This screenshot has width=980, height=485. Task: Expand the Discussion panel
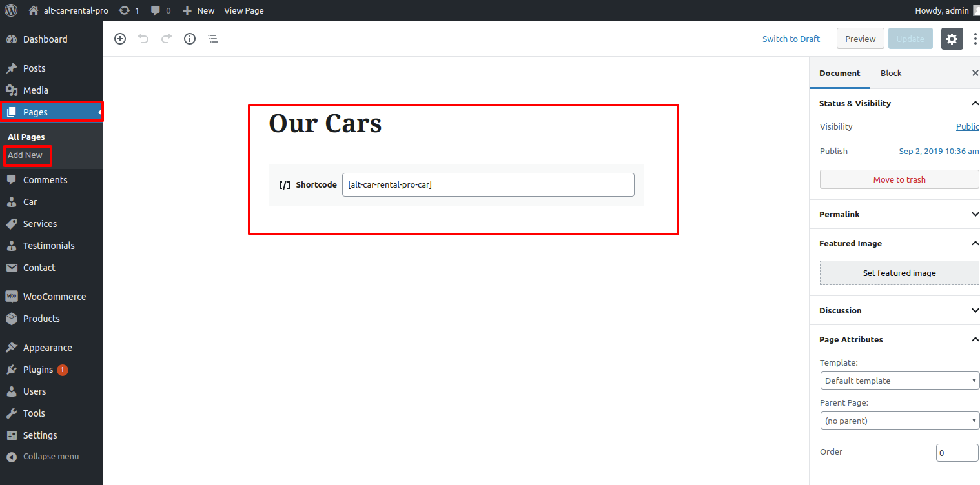click(895, 310)
